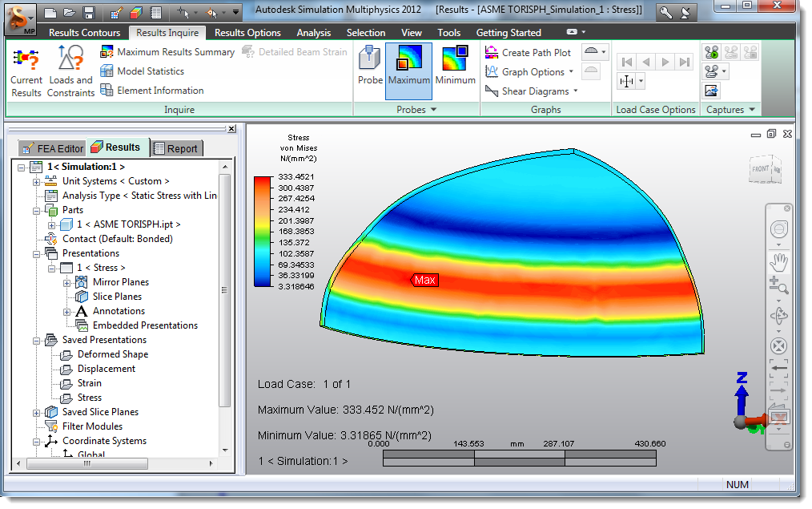Click the Max probe label on model

pos(424,280)
